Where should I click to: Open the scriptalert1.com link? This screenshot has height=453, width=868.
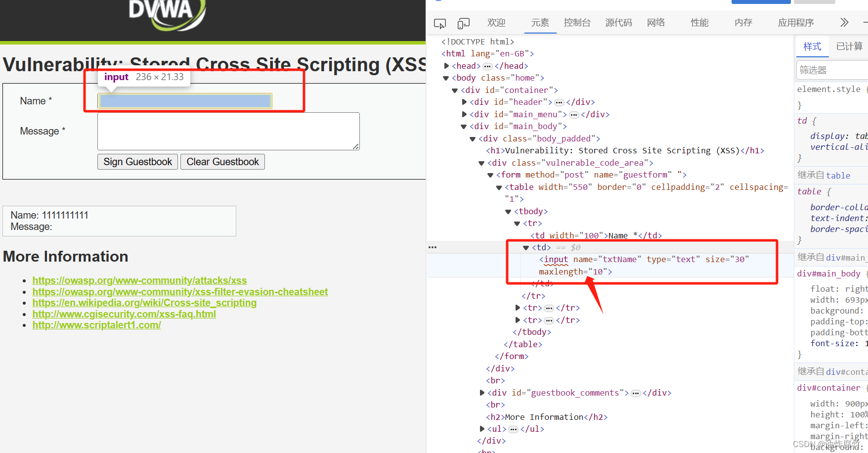tap(96, 325)
